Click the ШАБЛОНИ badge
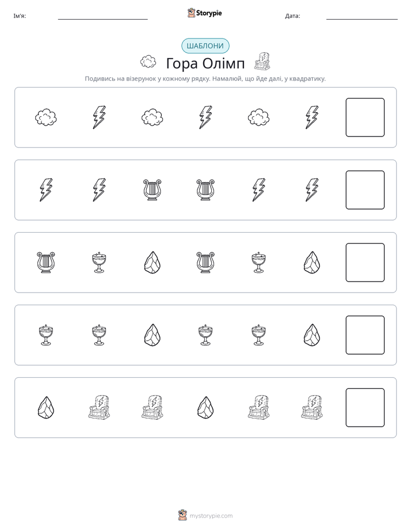The width and height of the screenshot is (411, 532). click(205, 46)
